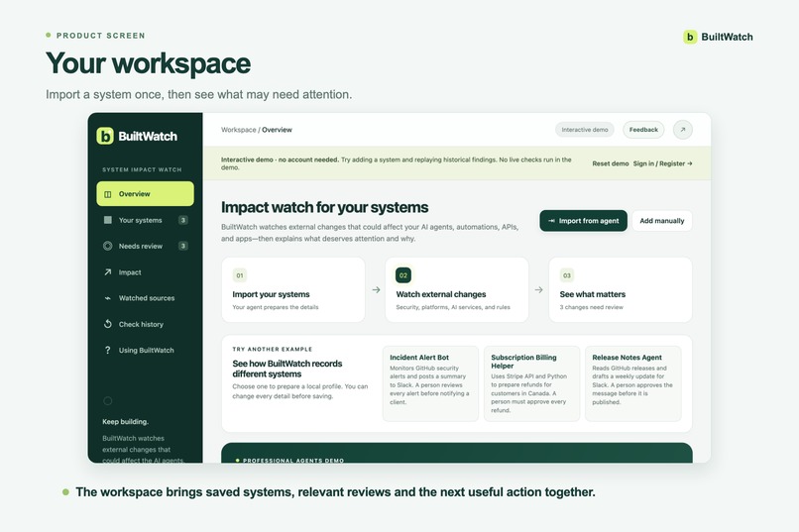
Task: Open Needs review in sidebar
Action: point(145,246)
